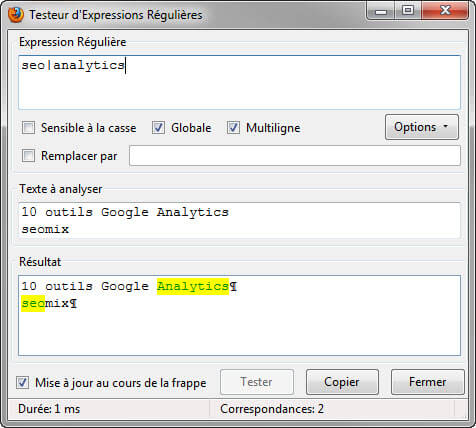Screen dimensions: 476x428
Task: Uncheck the Globale option
Action: (x=158, y=128)
